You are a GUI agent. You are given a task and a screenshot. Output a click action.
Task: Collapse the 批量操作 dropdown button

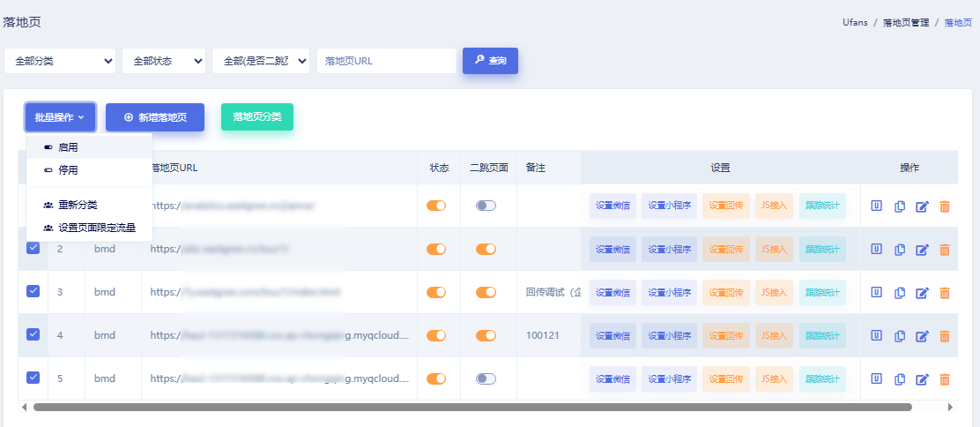pyautogui.click(x=60, y=117)
